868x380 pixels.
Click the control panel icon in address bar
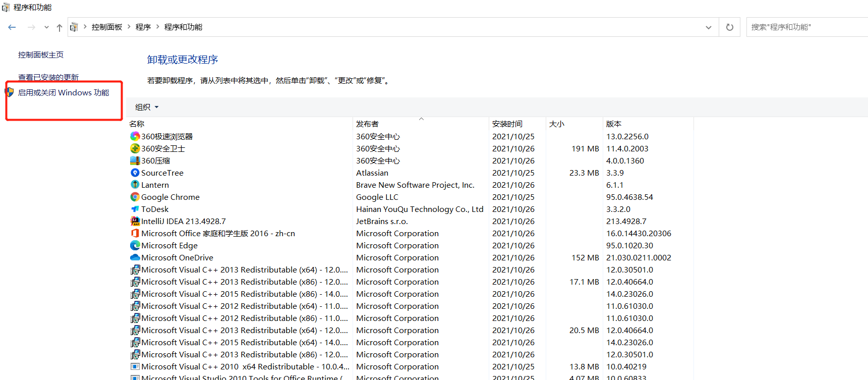coord(74,27)
